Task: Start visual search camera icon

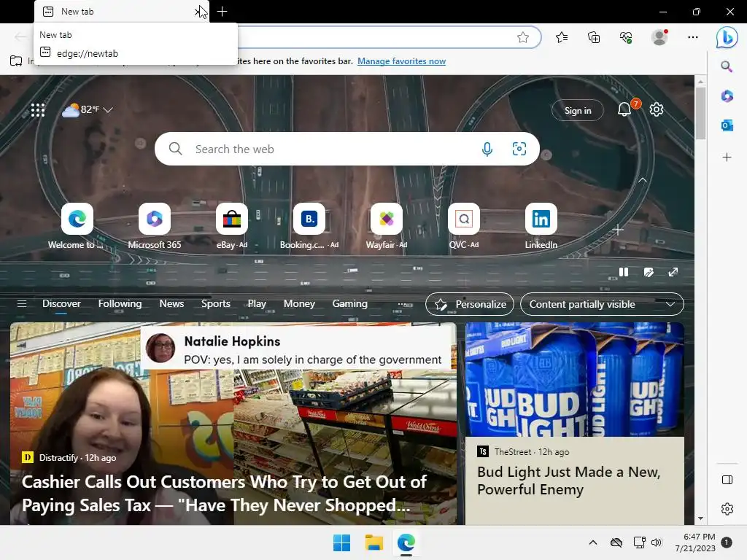Action: (519, 149)
